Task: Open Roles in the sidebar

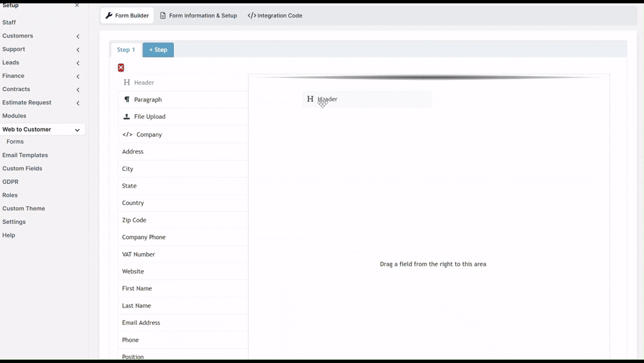Action: coord(10,195)
